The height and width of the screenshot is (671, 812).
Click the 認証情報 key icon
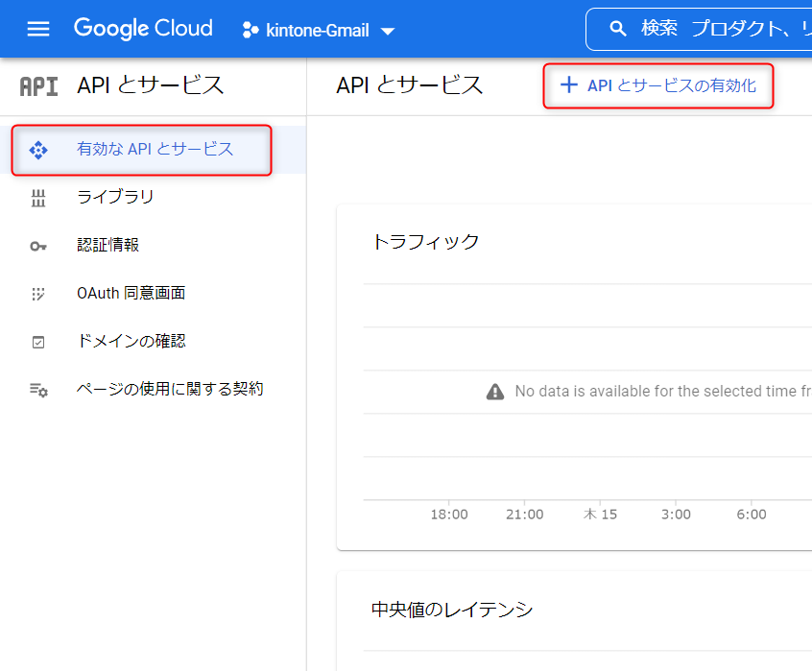point(38,246)
